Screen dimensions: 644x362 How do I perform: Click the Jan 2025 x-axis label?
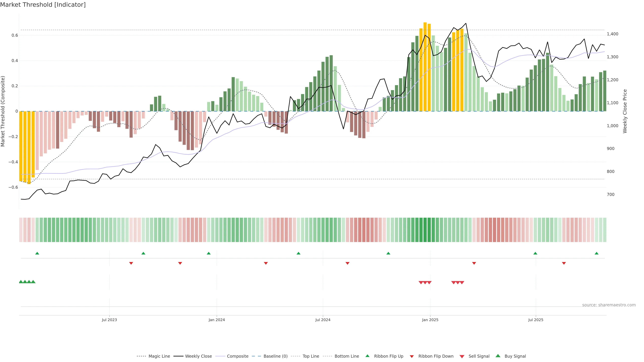(430, 320)
